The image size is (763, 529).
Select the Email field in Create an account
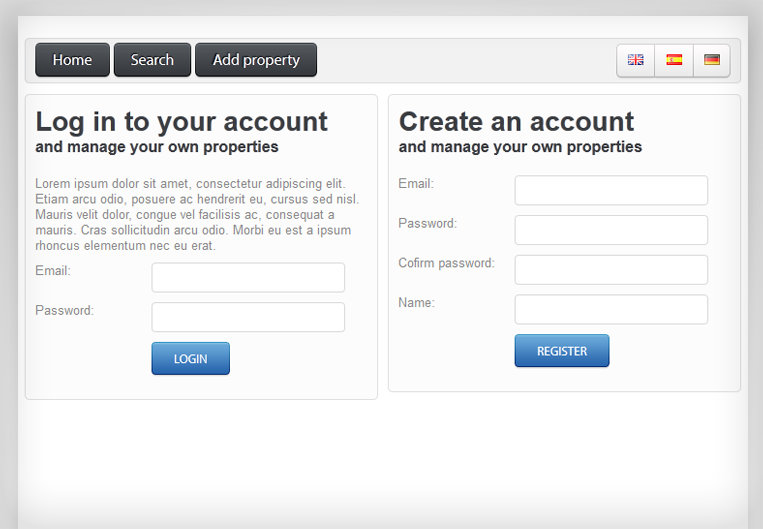tap(611, 190)
